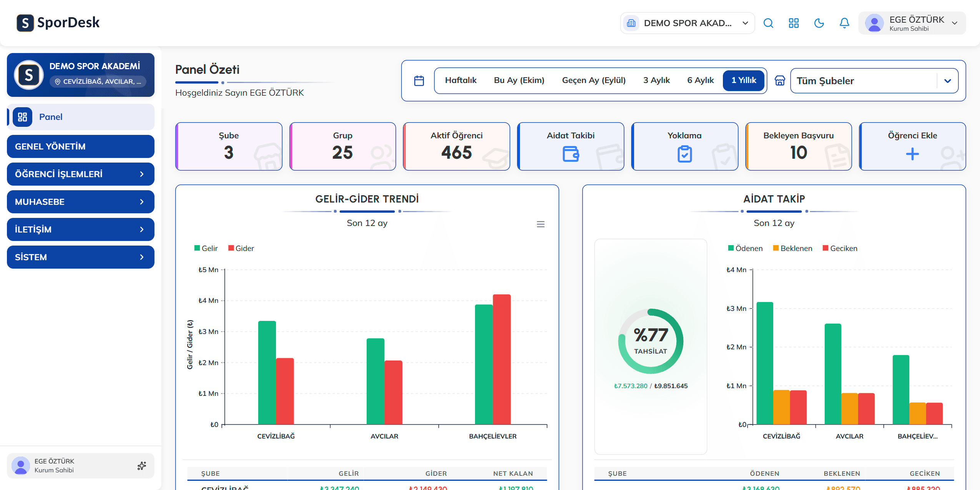
Task: Click the store icon beside Tüm Şubeler
Action: point(780,81)
